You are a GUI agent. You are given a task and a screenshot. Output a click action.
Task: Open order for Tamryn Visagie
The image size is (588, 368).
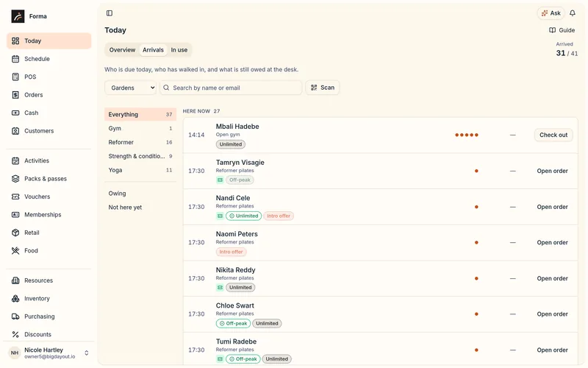[x=552, y=171]
